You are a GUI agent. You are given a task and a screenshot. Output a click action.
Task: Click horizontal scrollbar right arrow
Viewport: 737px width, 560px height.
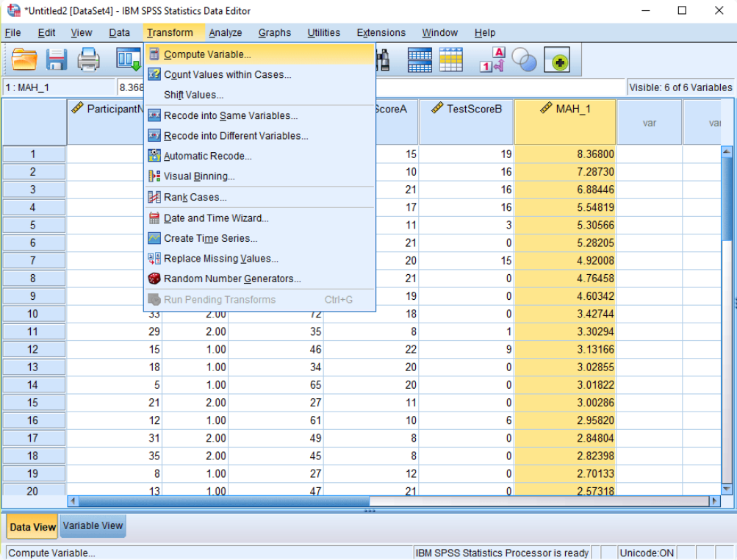tap(714, 500)
